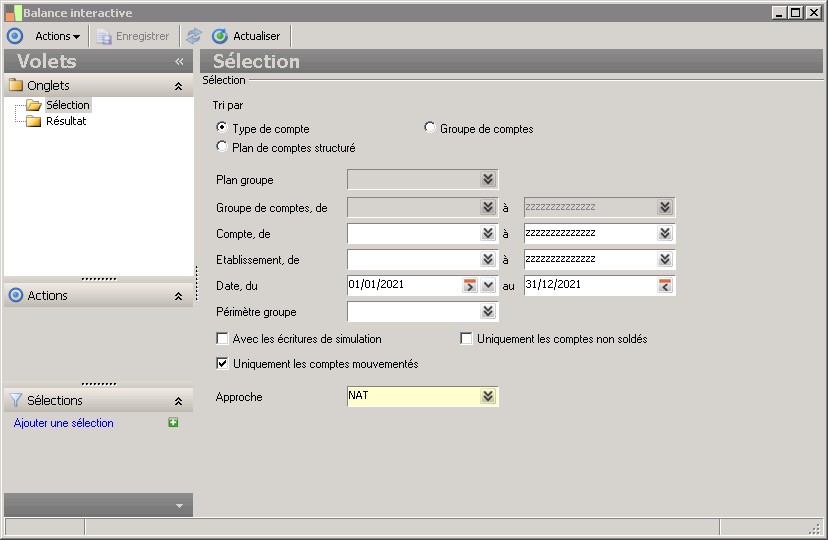Open the Plan groupe dropdown

click(x=488, y=179)
